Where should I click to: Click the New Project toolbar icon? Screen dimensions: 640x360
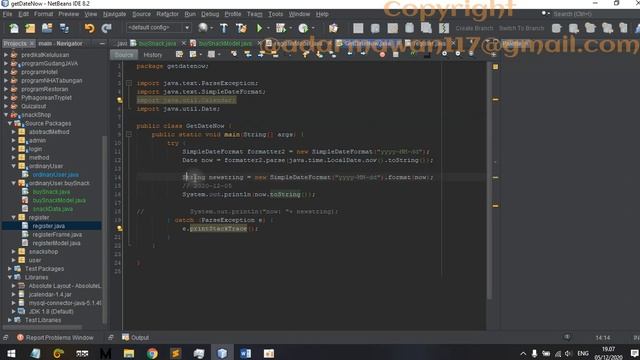pos(30,28)
